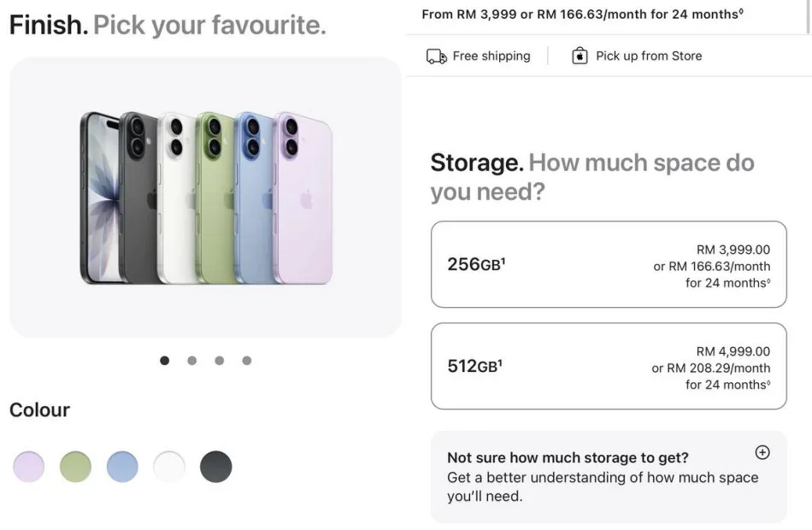
Task: Choose the black colour swatch
Action: coord(216,467)
